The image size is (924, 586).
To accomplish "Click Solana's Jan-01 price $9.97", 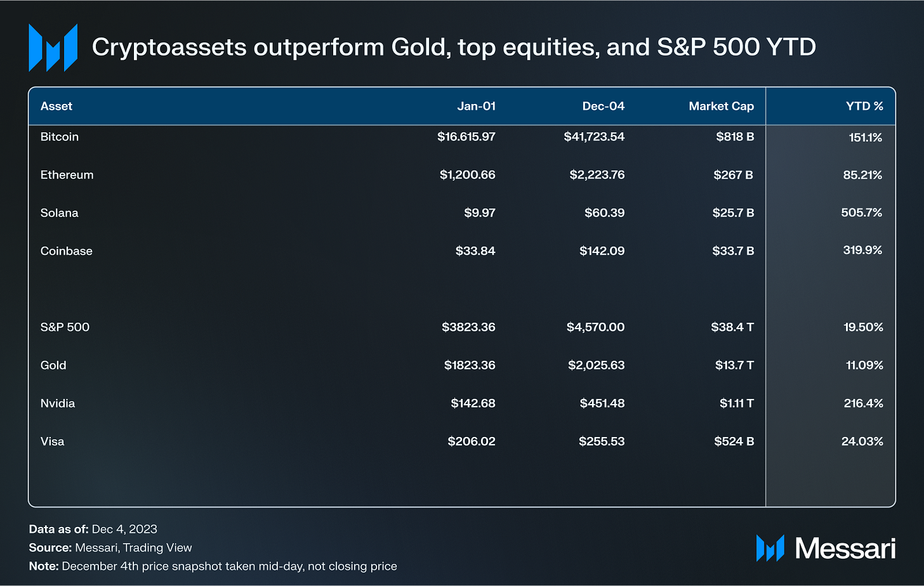I will click(480, 213).
